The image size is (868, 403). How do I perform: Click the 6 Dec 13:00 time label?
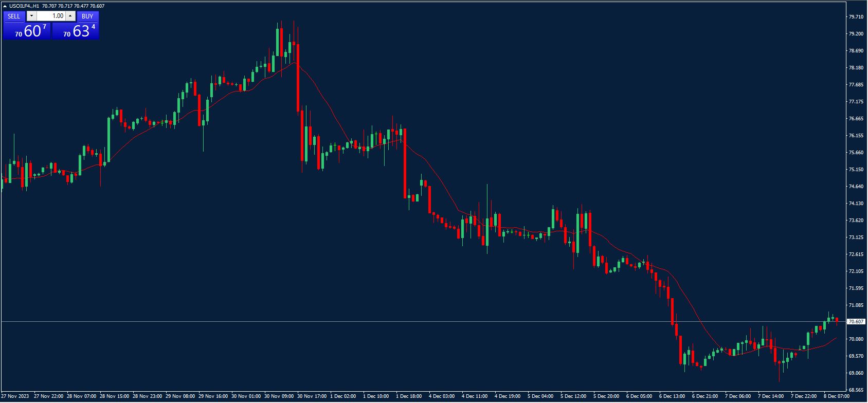point(672,396)
